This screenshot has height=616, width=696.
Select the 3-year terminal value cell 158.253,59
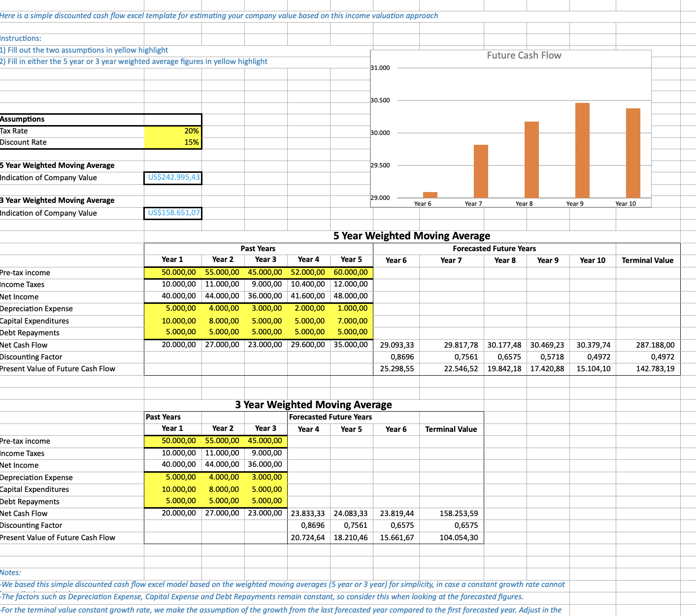[451, 514]
